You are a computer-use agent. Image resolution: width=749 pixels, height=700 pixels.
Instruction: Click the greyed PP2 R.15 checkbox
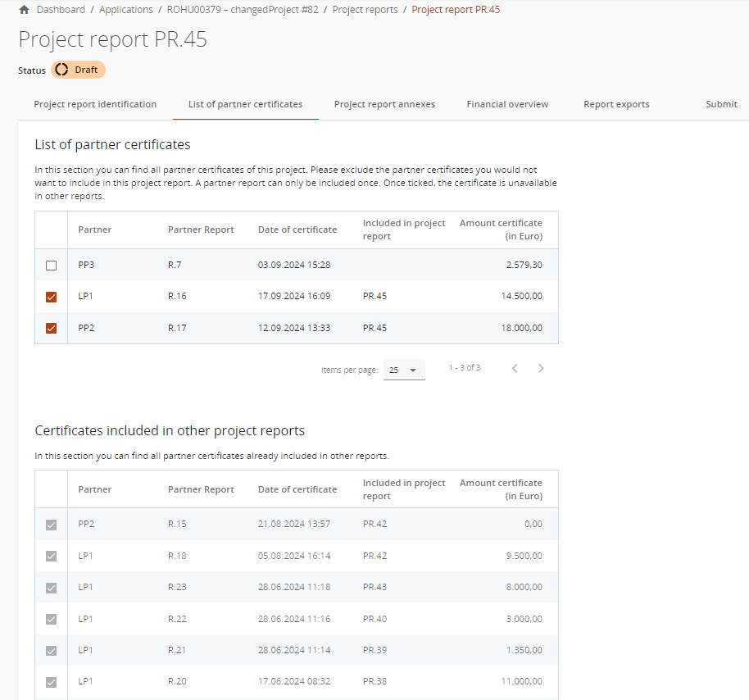point(52,525)
